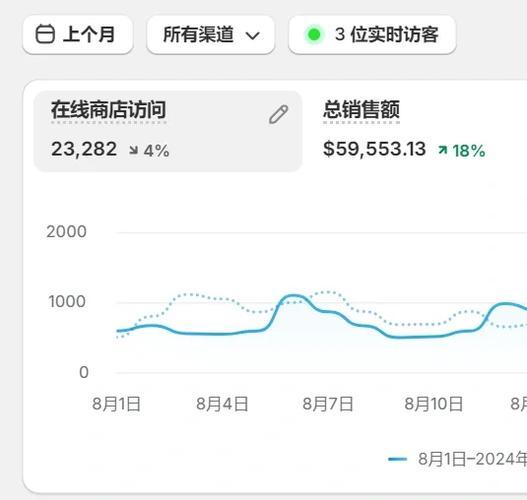
Task: Open the 上个月 date range picker
Action: pyautogui.click(x=78, y=34)
